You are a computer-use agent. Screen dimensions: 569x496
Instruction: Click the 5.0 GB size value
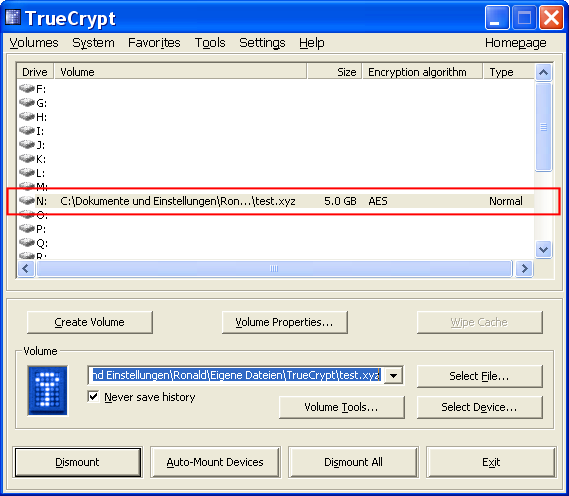pyautogui.click(x=340, y=201)
